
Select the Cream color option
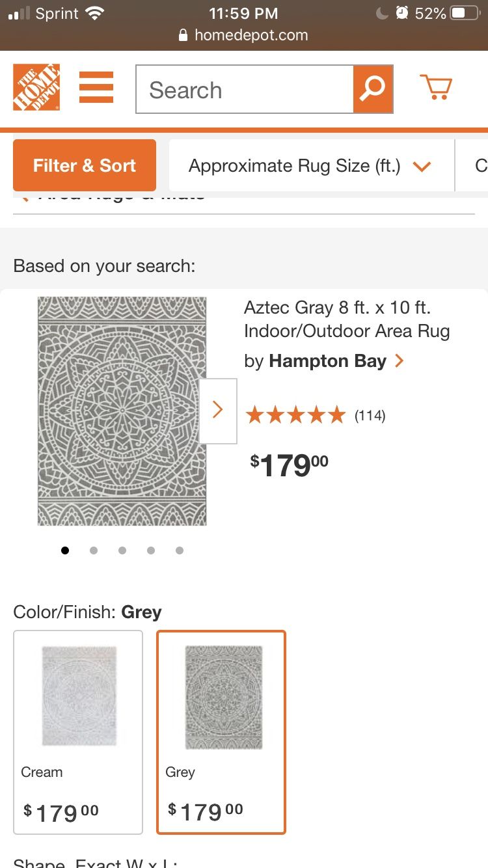point(78,732)
